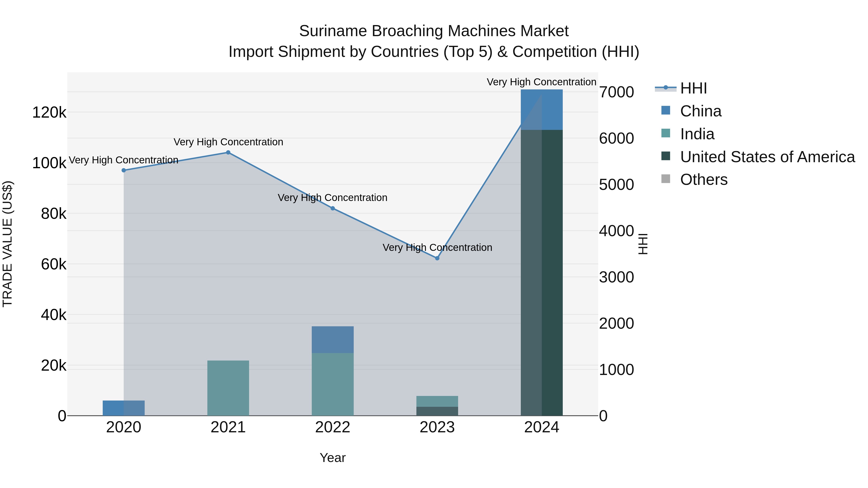Click 2021 Very High Concentration annotation
Screen dimensions: 868x488
tap(228, 142)
